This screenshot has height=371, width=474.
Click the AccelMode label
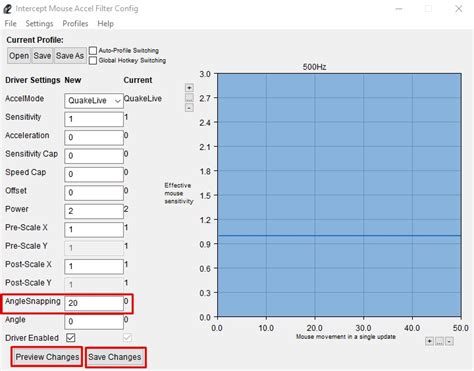click(x=25, y=99)
